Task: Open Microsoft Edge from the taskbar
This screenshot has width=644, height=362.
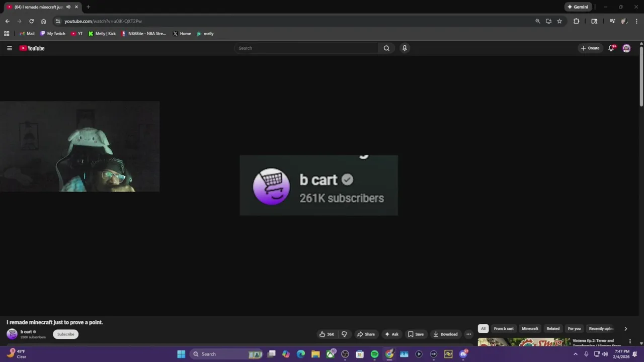Action: point(301,354)
